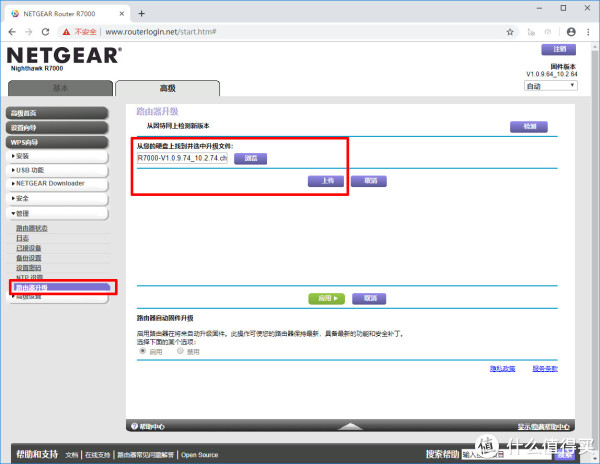
Task: Expand help panel with the up triangle
Action: [x=350, y=426]
